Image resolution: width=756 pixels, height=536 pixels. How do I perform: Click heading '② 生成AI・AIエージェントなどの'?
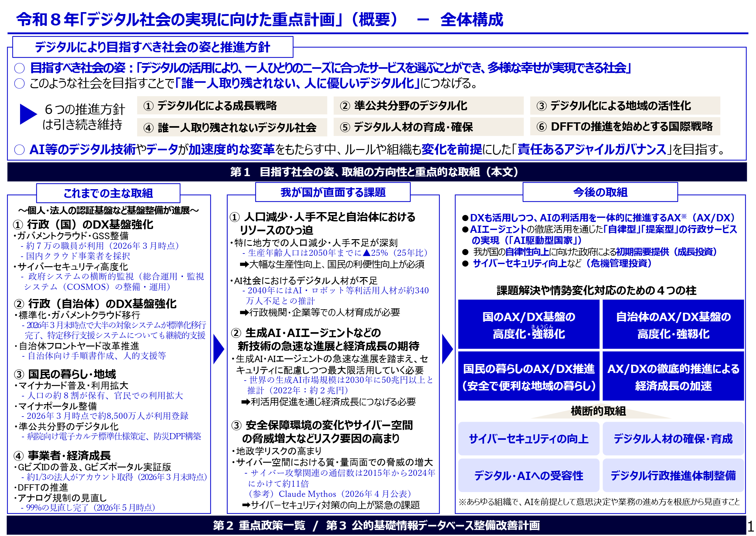pyautogui.click(x=306, y=333)
